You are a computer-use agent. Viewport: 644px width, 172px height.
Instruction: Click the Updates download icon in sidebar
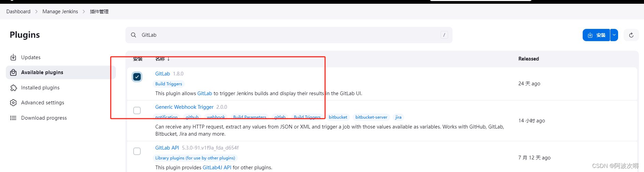[13, 57]
